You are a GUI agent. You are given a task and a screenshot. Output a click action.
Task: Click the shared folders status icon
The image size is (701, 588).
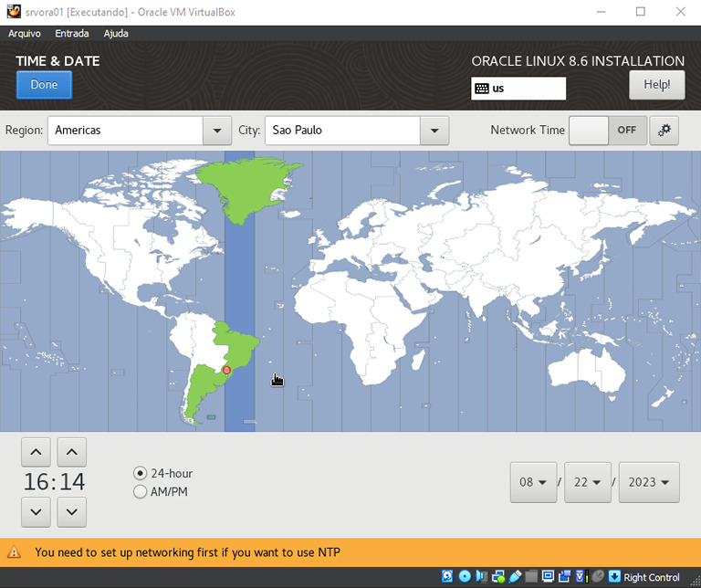pyautogui.click(x=531, y=576)
